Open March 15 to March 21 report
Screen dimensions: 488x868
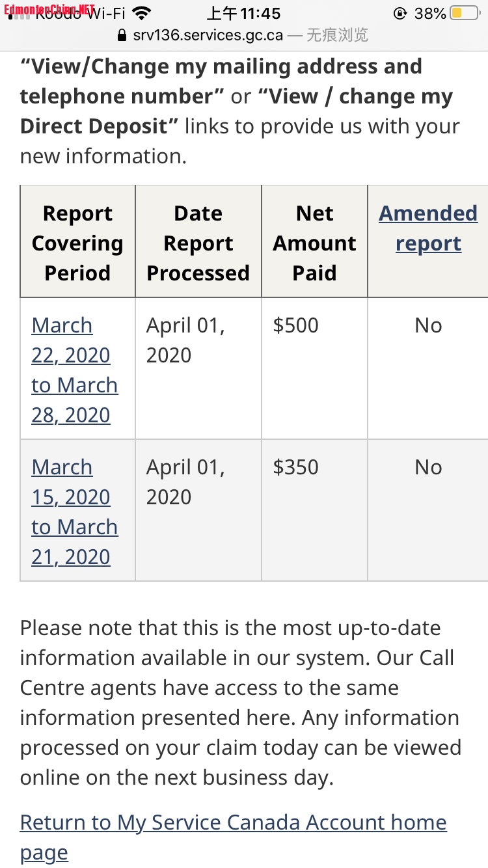click(x=75, y=511)
